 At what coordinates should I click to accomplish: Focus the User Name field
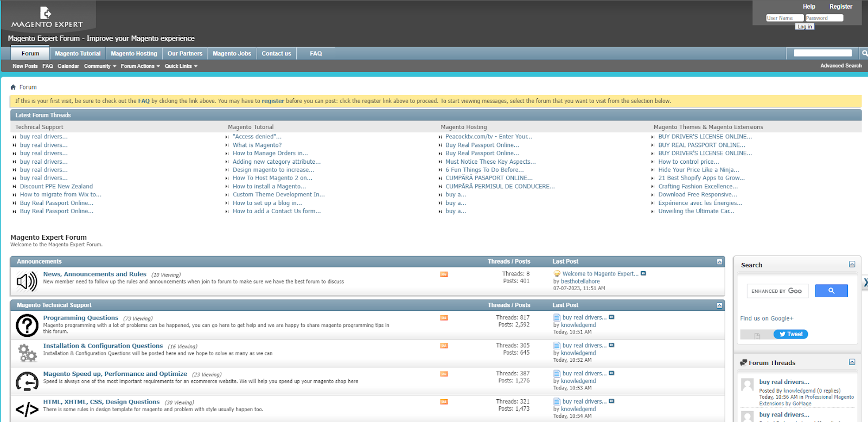[784, 18]
